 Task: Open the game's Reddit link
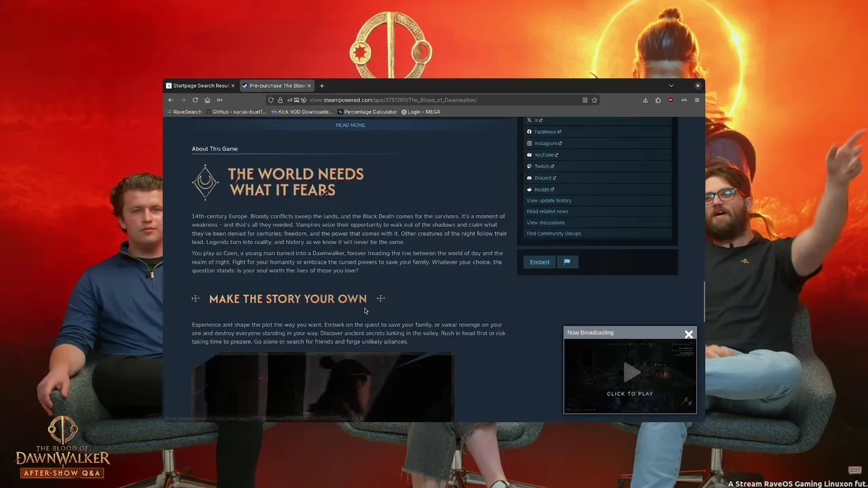(x=540, y=190)
